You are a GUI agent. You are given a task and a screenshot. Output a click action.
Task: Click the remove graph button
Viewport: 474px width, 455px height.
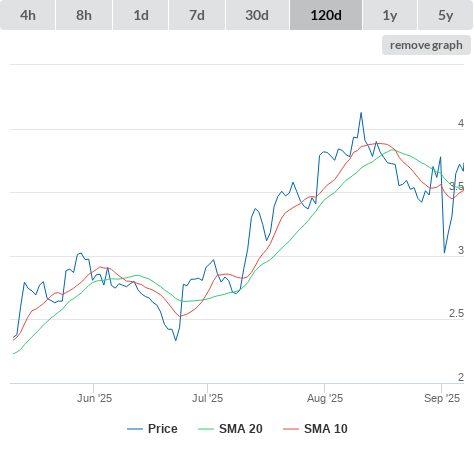pyautogui.click(x=426, y=45)
